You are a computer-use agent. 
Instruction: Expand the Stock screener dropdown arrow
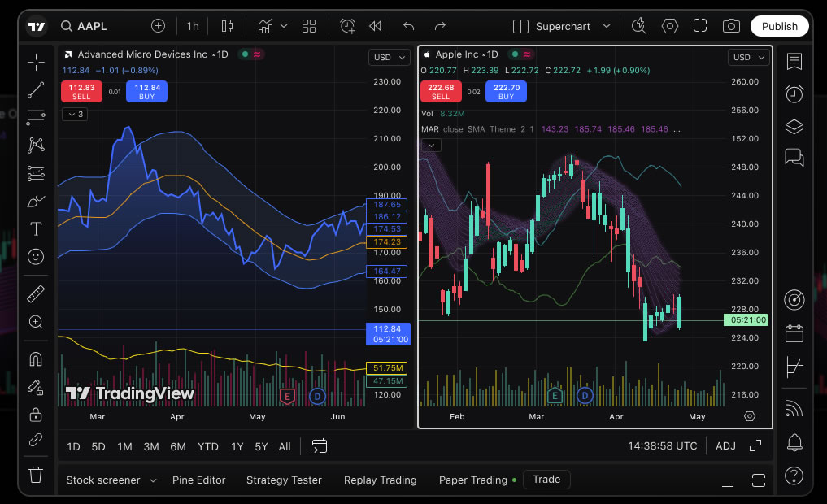coord(153,480)
